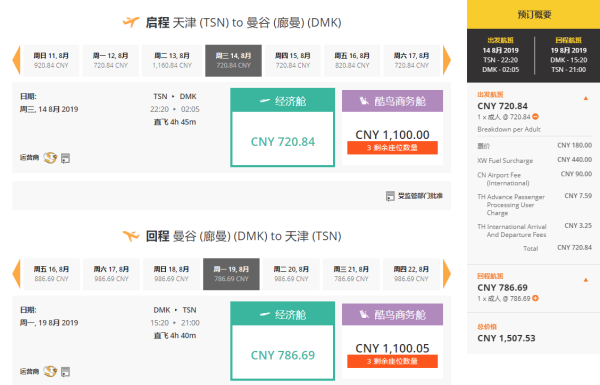The height and width of the screenshot is (385, 600).
Task: Click the outbound seats remaining badge
Action: coord(392,148)
